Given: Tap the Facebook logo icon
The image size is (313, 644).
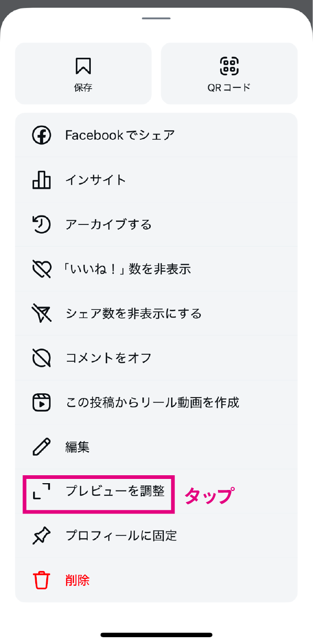Looking at the screenshot, I should [41, 135].
